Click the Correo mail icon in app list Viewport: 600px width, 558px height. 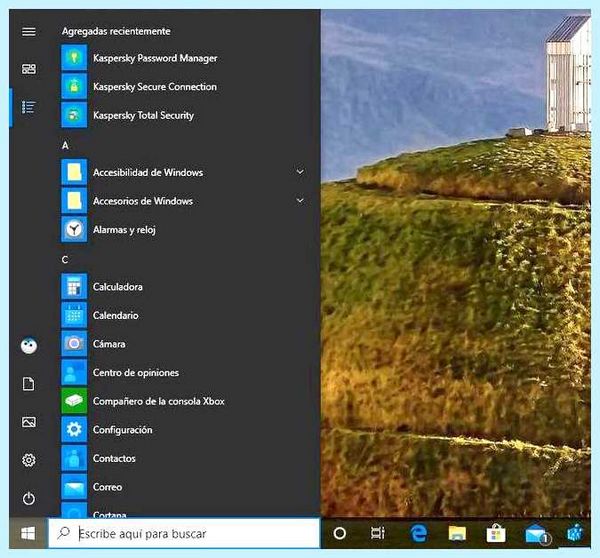(x=74, y=486)
